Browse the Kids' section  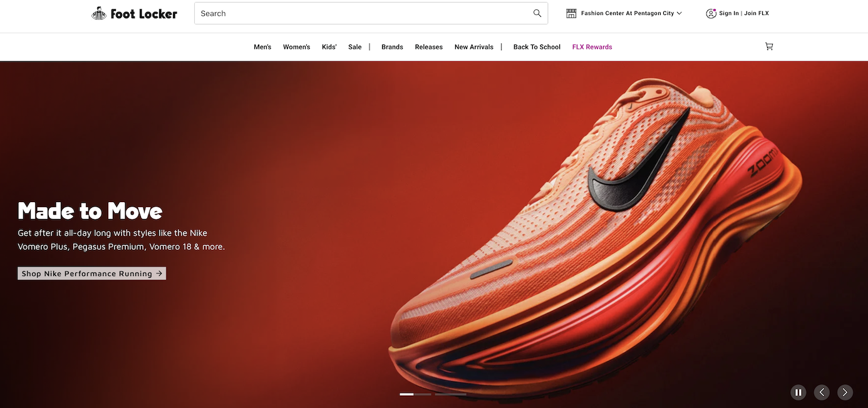(329, 46)
